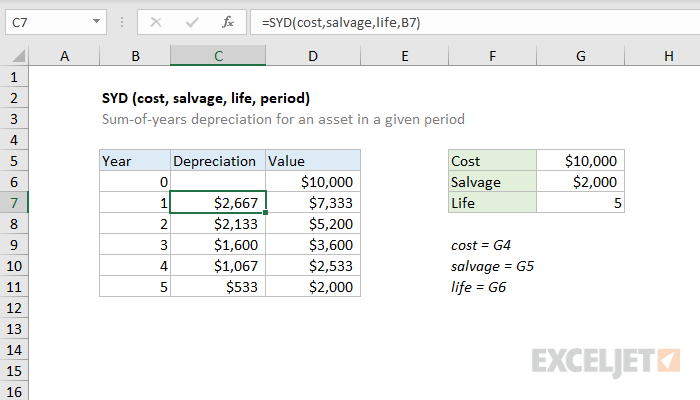Select row 13 header
This screenshot has width=700, height=400.
14,329
